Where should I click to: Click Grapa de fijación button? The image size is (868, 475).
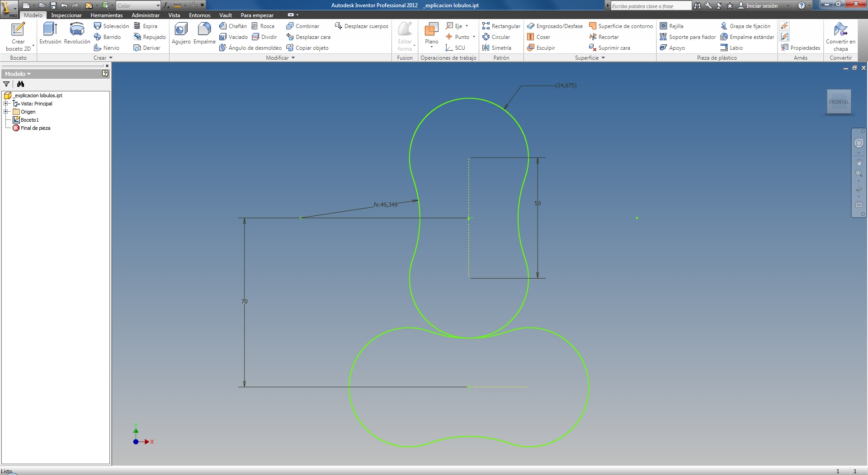pos(745,26)
